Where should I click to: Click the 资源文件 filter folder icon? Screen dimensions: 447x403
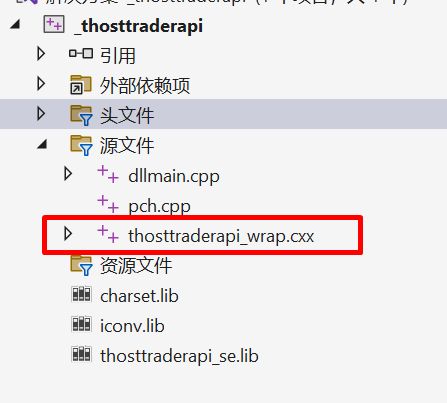click(x=81, y=265)
